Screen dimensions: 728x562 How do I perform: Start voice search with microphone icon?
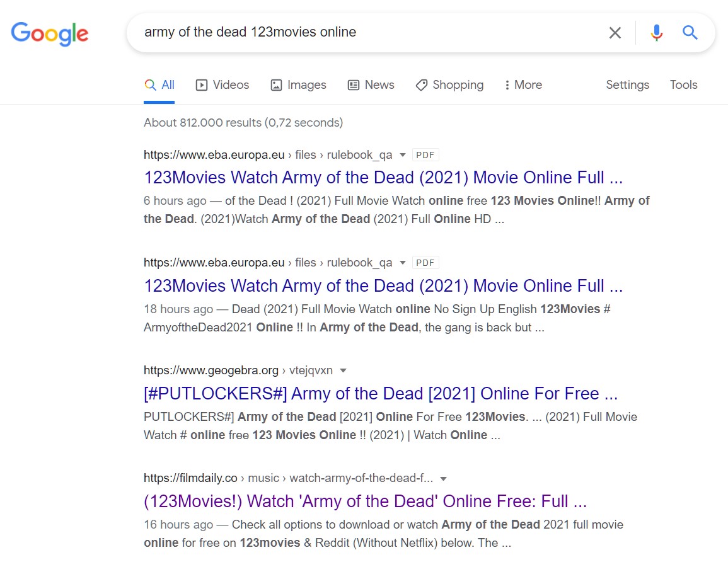pos(657,33)
